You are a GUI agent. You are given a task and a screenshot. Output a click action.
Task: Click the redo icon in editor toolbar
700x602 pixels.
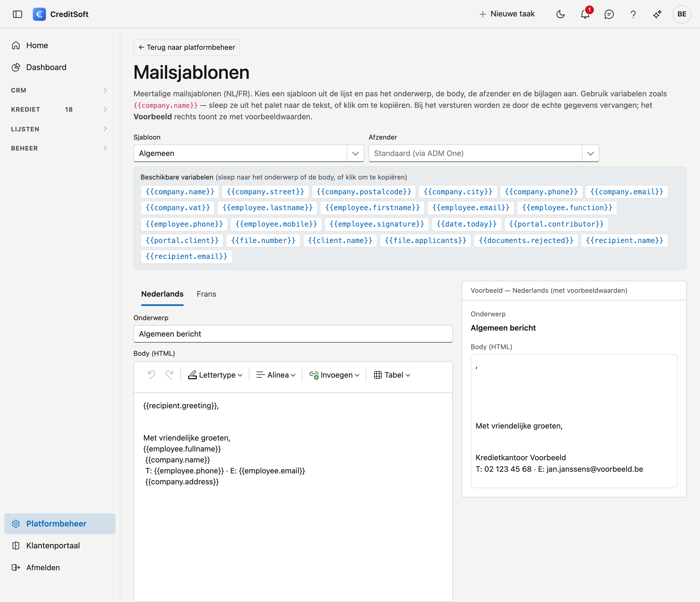click(169, 375)
